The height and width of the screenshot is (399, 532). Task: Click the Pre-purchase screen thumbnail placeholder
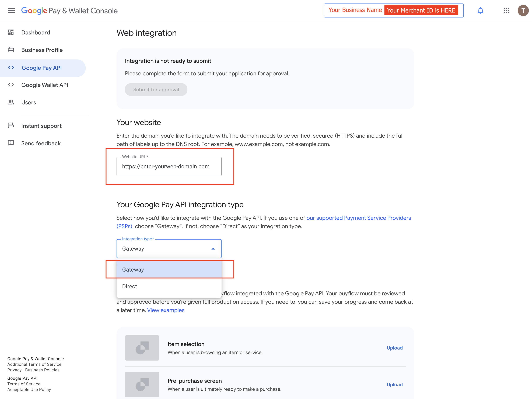tap(142, 384)
